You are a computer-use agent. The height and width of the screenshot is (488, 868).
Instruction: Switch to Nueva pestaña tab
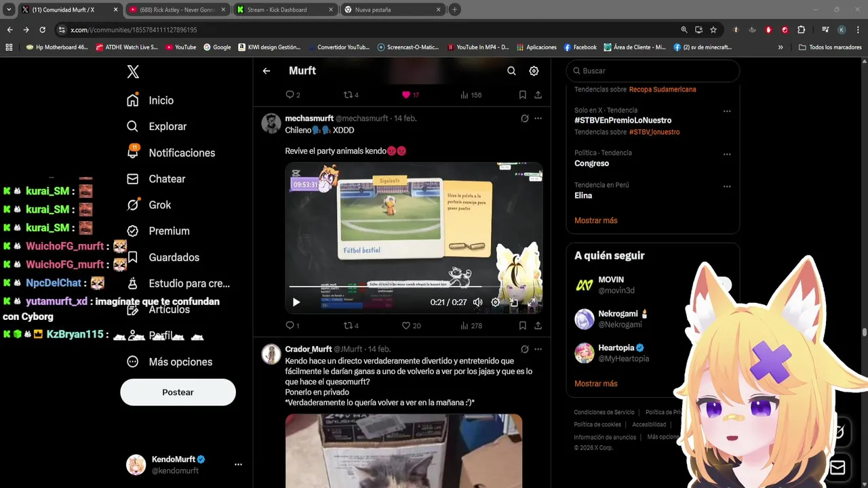pos(392,9)
